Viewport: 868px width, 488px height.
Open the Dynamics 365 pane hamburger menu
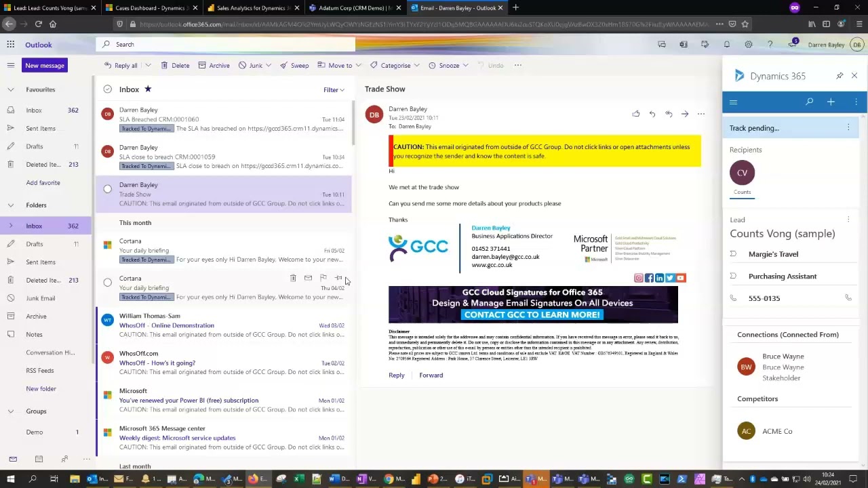733,102
